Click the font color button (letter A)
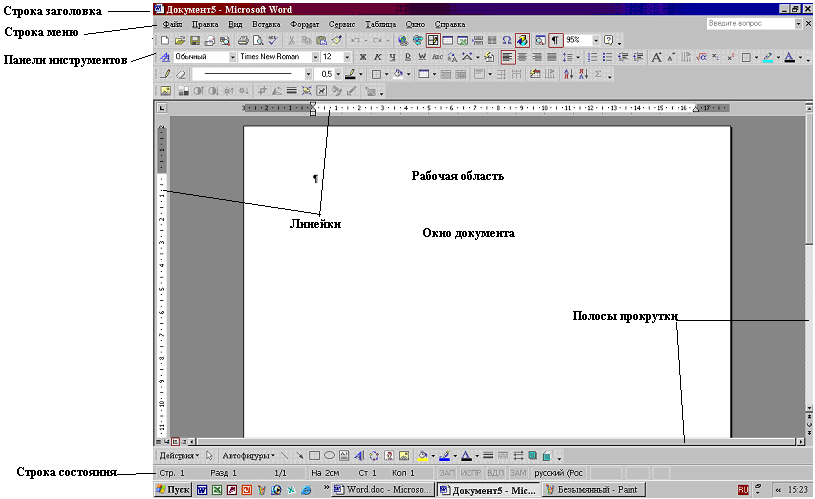Image resolution: width=815 pixels, height=499 pixels. (791, 57)
